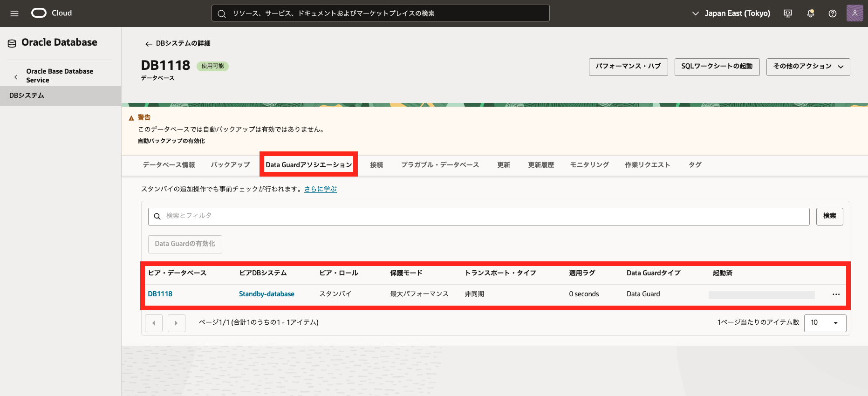The width and height of the screenshot is (868, 396).
Task: Open the items-per-page dropdown showing 10
Action: pyautogui.click(x=825, y=323)
